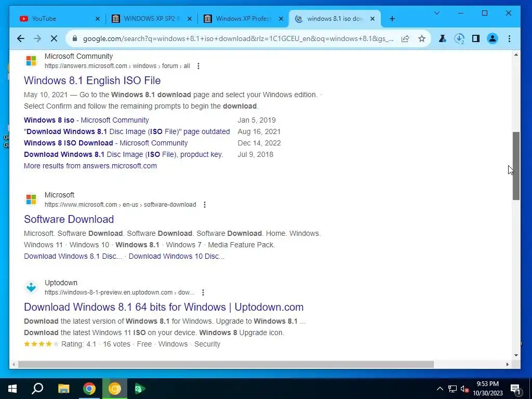Click the windows-8-1-preview.en.uptodown.com URL text

pyautogui.click(x=119, y=292)
